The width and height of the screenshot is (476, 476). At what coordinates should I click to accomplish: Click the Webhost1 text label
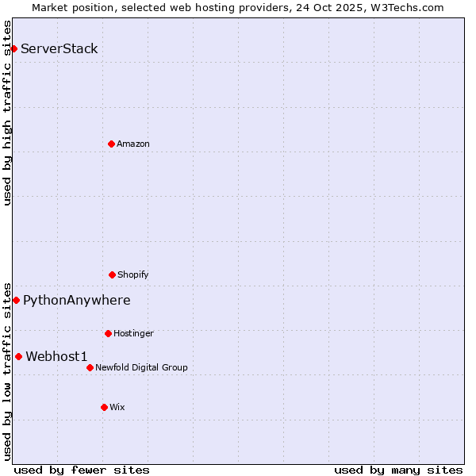pyautogui.click(x=56, y=356)
